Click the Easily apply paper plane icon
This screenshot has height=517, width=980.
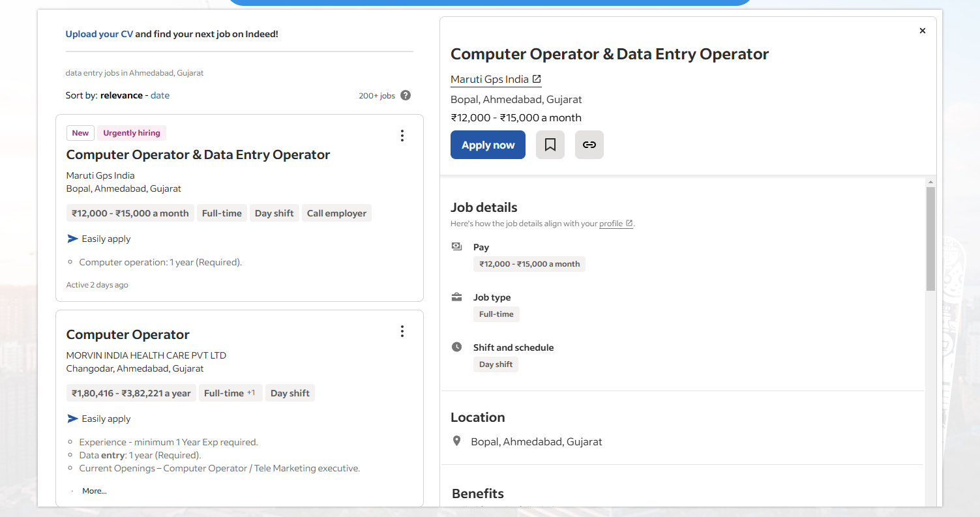coord(72,239)
